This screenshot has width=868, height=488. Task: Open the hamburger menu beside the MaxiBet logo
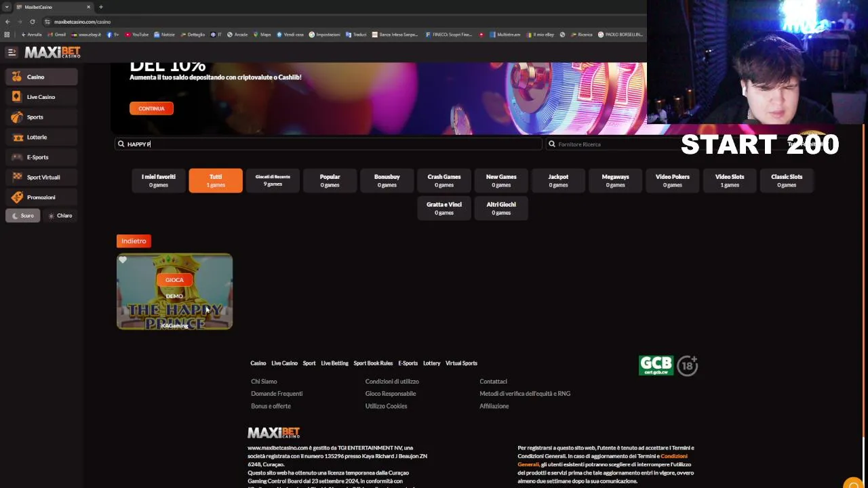tap(12, 52)
